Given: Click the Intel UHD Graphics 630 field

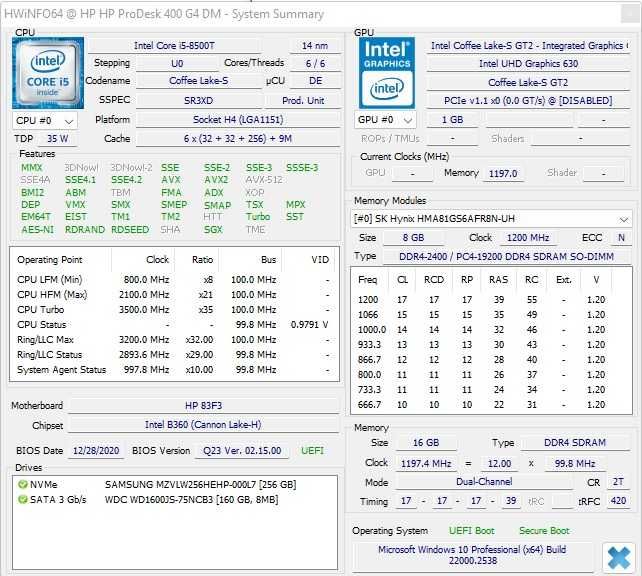Looking at the screenshot, I should click(x=528, y=64).
